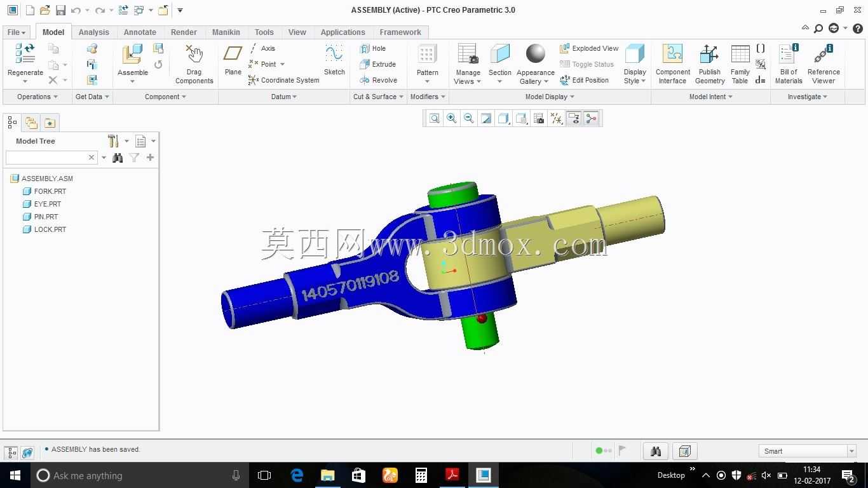Expand the Get Data group

(x=92, y=97)
